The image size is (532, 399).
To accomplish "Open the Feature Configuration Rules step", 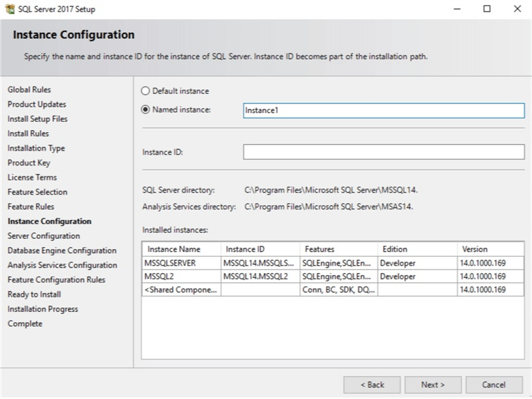I will 56,280.
